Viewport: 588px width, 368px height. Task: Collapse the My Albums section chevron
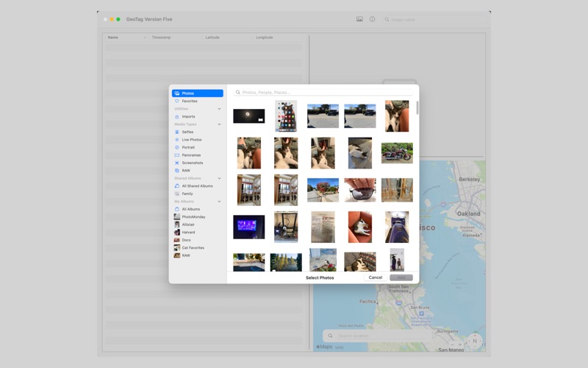click(x=219, y=202)
